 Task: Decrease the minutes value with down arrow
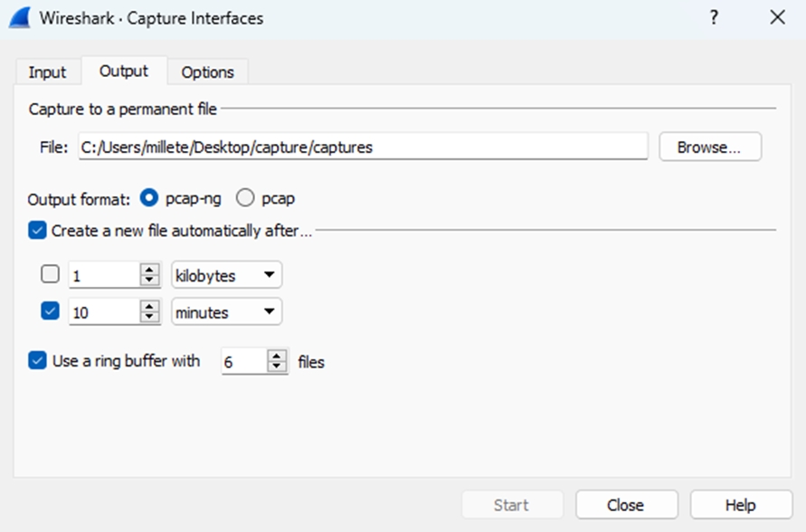pyautogui.click(x=149, y=318)
